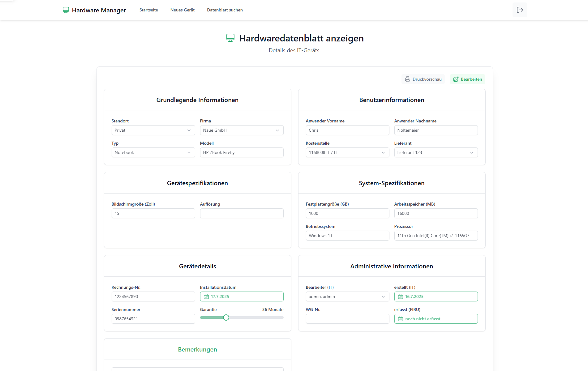
Task: Click the empty Auflösung field
Action: (242, 213)
